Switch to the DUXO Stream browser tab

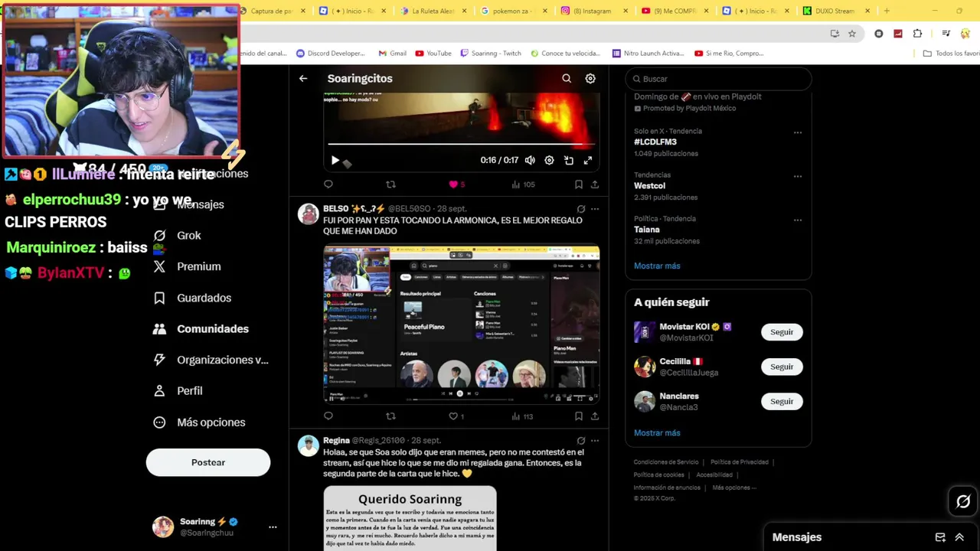(x=835, y=11)
